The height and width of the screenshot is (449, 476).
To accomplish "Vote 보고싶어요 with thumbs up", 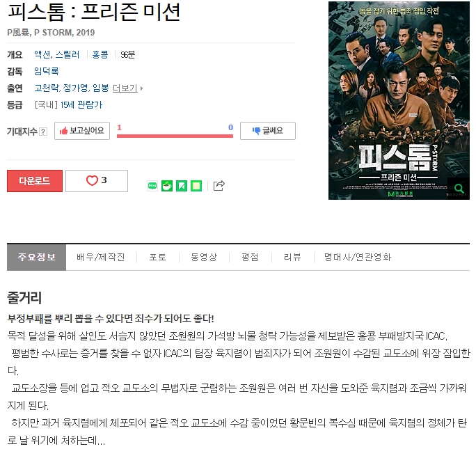I will 82,131.
